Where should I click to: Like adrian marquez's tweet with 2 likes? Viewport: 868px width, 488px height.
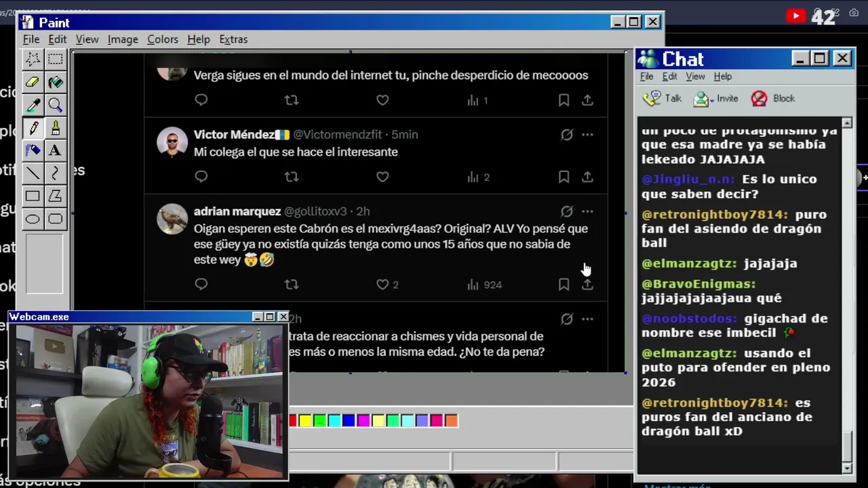point(387,285)
